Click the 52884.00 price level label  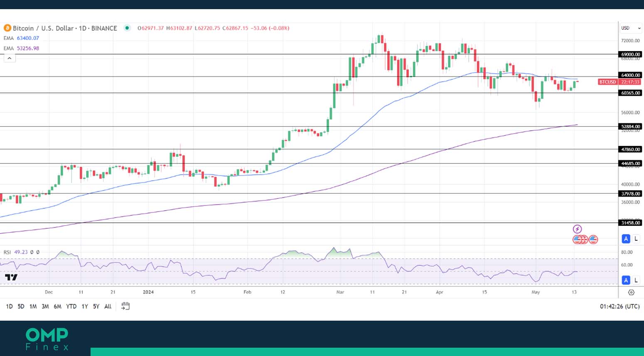tap(630, 126)
